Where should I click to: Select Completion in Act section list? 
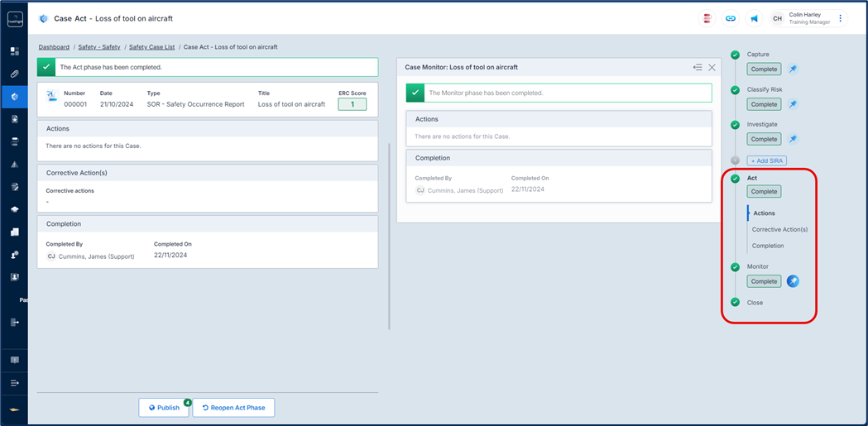768,246
